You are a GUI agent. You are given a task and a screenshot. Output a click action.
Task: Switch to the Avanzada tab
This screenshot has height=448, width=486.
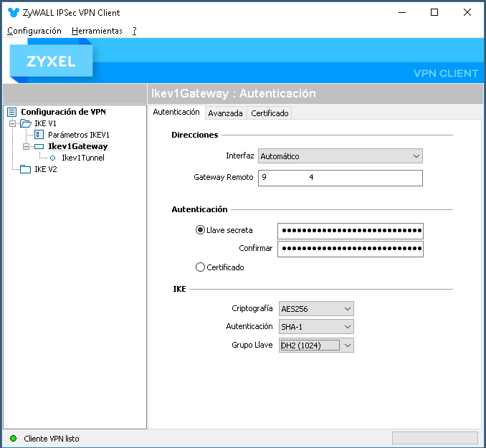pyautogui.click(x=225, y=113)
